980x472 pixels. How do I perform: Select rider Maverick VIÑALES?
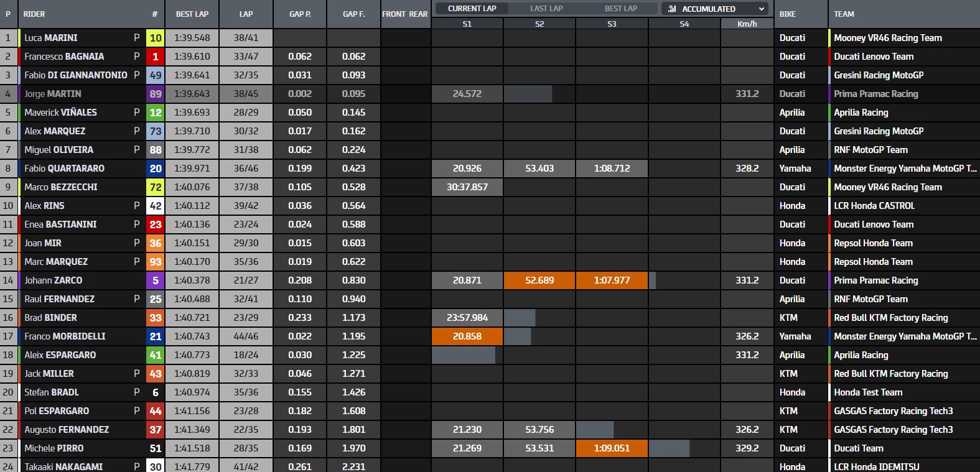tap(60, 113)
